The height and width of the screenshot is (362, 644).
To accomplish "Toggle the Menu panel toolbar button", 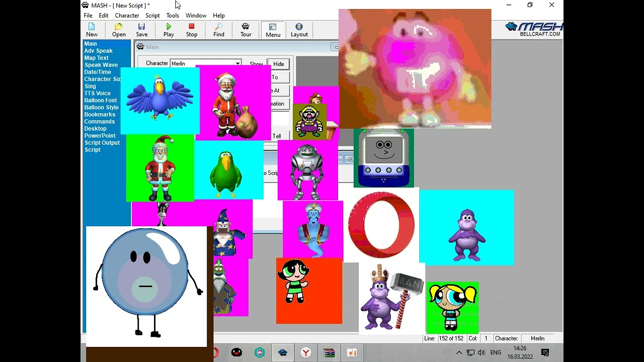I will click(273, 30).
